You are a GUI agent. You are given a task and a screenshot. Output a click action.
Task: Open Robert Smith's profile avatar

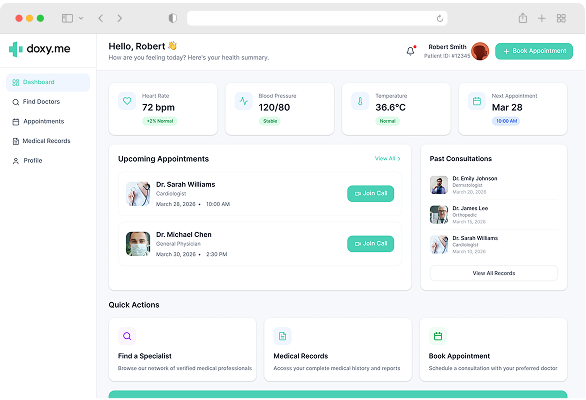pyautogui.click(x=480, y=51)
